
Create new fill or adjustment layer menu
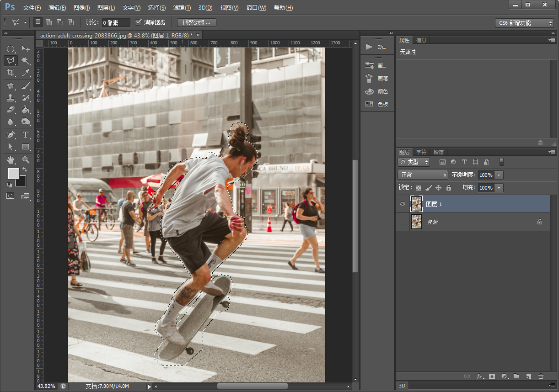(x=505, y=376)
